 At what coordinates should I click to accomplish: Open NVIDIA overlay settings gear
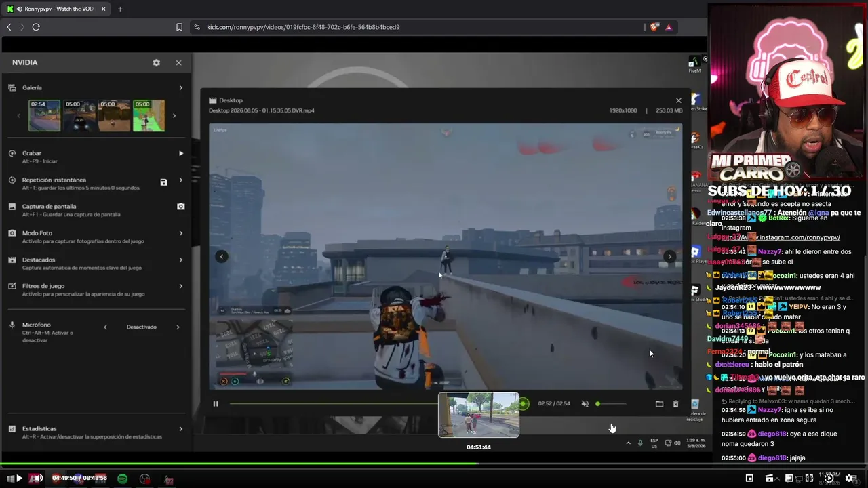pos(157,62)
